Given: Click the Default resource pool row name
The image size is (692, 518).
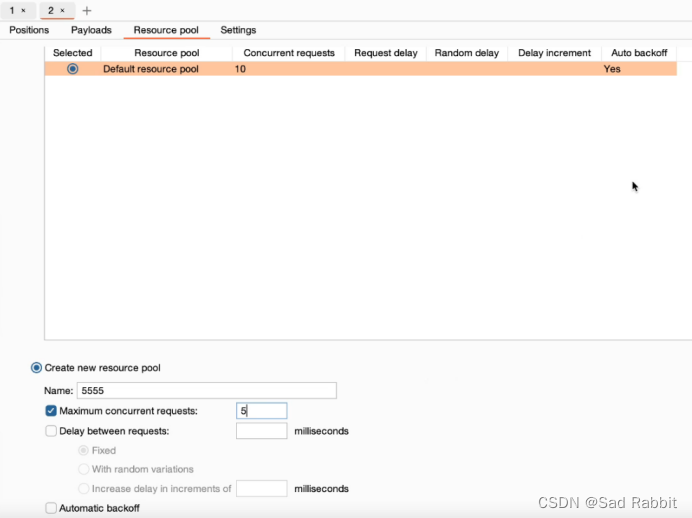Looking at the screenshot, I should pyautogui.click(x=151, y=69).
